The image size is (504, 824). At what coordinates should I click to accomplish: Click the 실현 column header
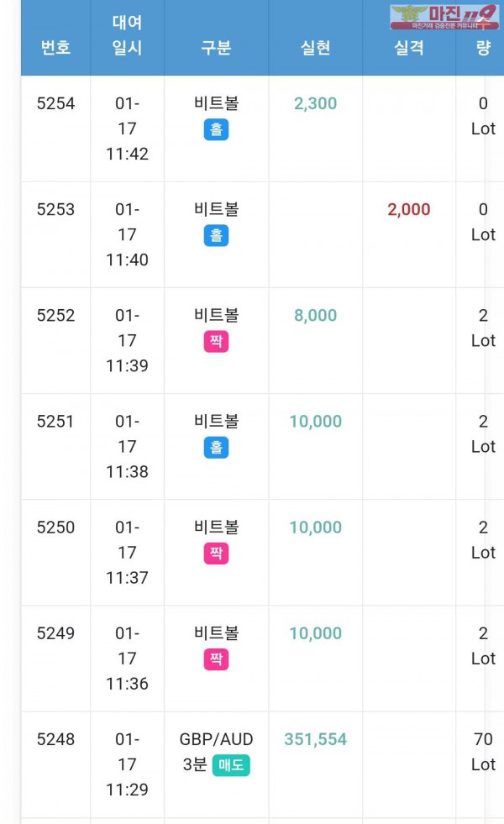point(315,47)
